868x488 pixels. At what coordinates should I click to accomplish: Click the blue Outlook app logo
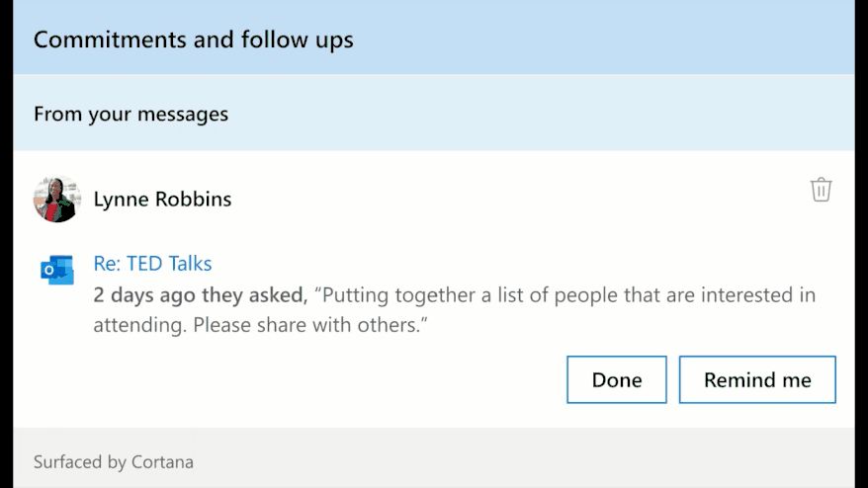(x=57, y=270)
